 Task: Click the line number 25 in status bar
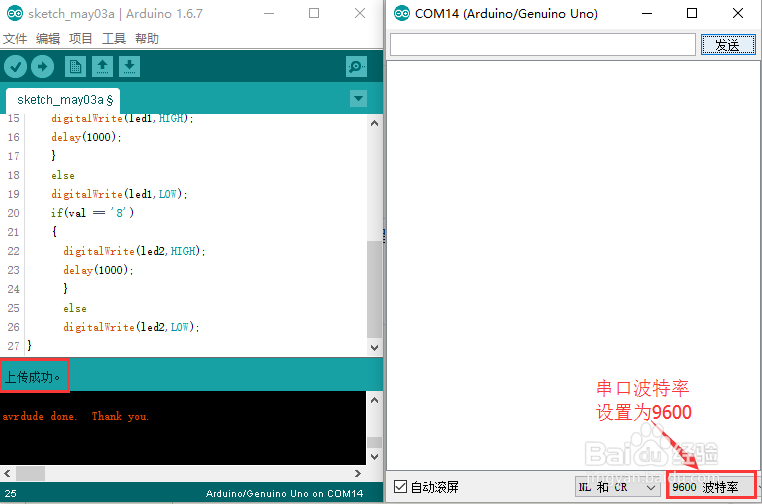tap(11, 493)
